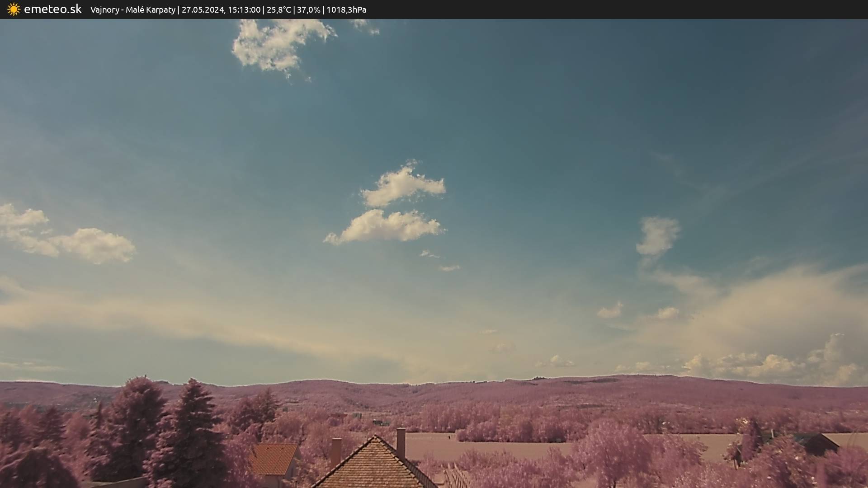Viewport: 868px width, 488px height.
Task: Click the shorter chimney left of roof peak
Action: 336,453
